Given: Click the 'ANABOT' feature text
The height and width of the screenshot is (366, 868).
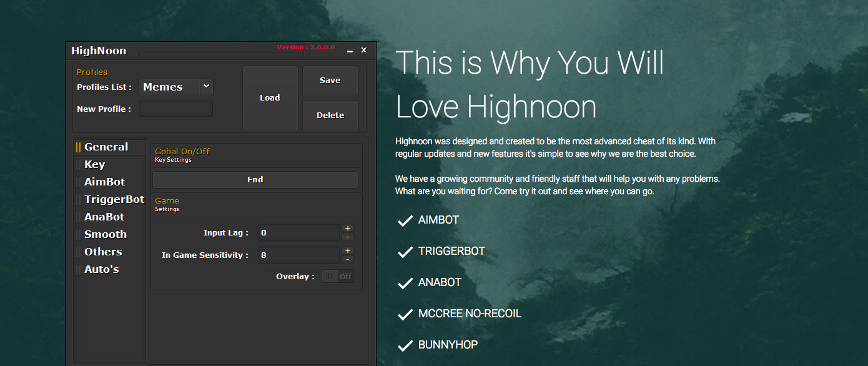Looking at the screenshot, I should (x=440, y=282).
